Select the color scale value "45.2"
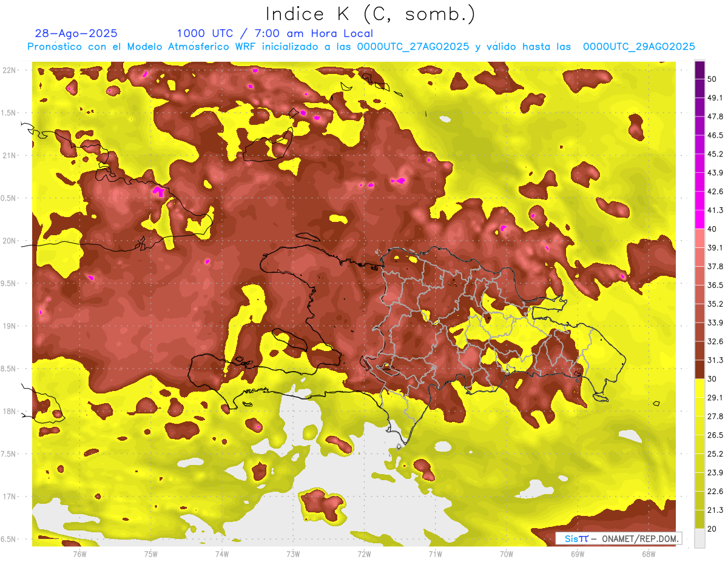The image size is (728, 562). pyautogui.click(x=715, y=154)
